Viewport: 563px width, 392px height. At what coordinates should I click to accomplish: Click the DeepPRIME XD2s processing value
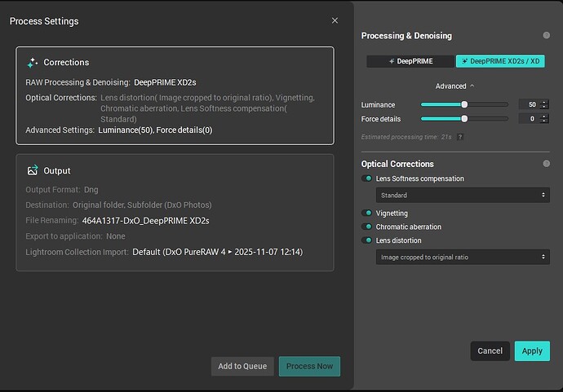(x=165, y=82)
